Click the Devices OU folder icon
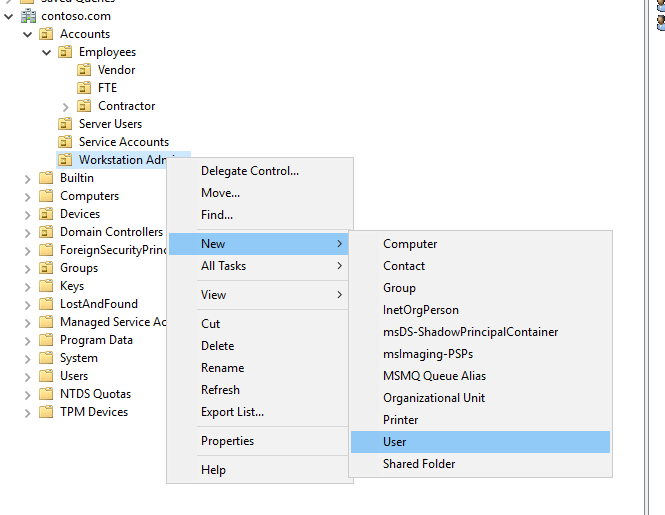The image size is (665, 515). pos(46,214)
